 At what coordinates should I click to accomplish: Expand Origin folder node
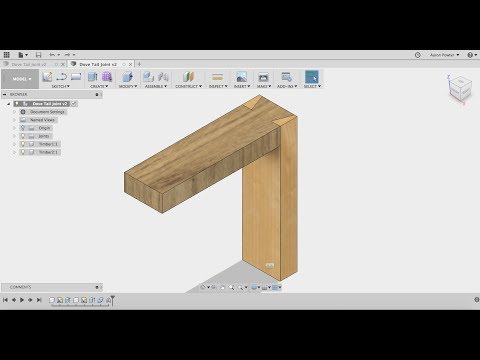[x=14, y=128]
